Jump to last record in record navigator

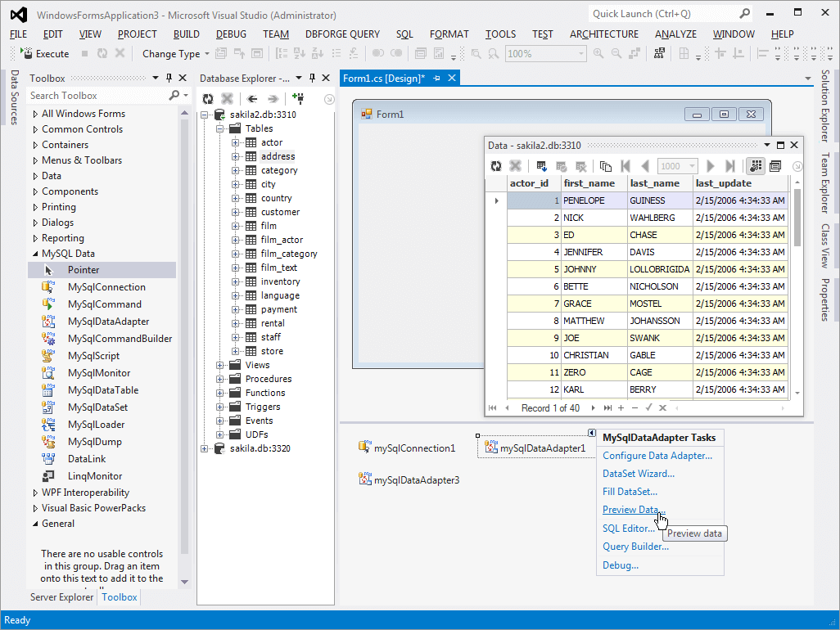(607, 408)
